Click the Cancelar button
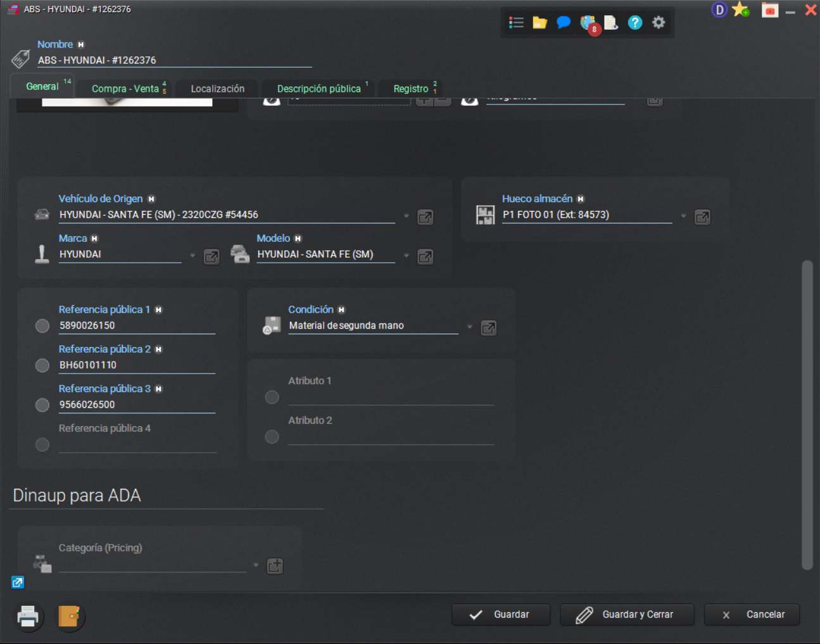The height and width of the screenshot is (644, 820). pyautogui.click(x=752, y=614)
